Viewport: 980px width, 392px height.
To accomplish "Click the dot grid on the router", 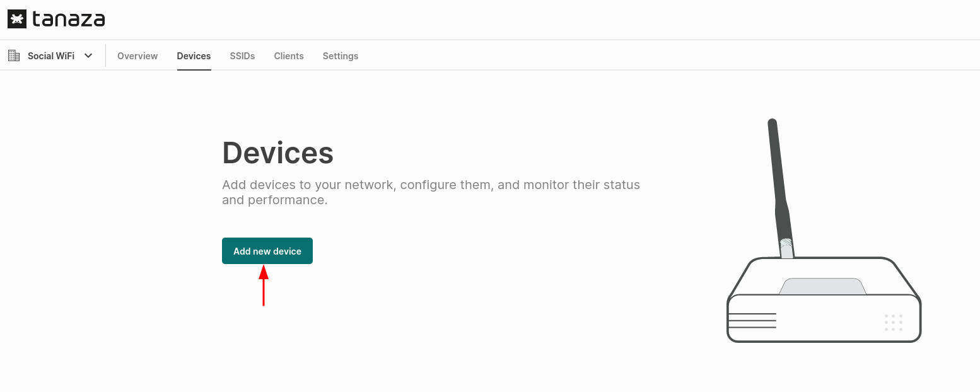I will 894,322.
